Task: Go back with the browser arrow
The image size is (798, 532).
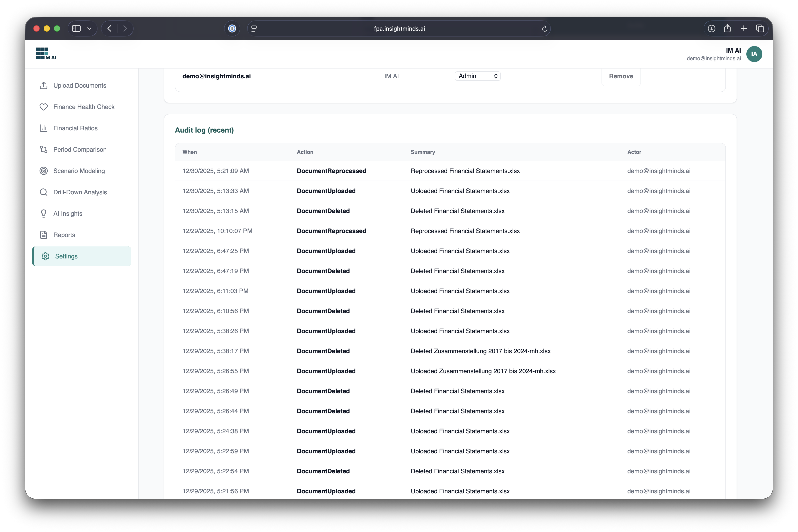Action: pyautogui.click(x=109, y=29)
